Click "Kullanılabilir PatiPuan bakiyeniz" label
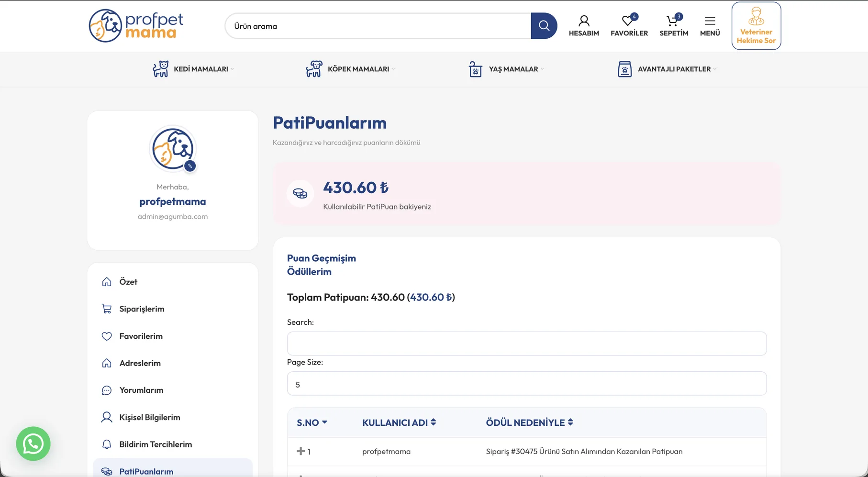868x477 pixels. pyautogui.click(x=377, y=207)
